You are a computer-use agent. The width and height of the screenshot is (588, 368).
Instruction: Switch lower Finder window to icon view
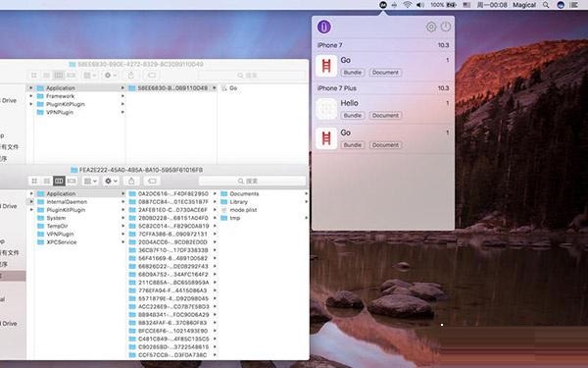34,181
